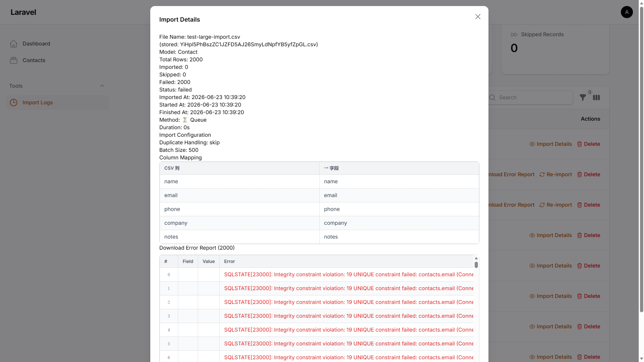Click the error table scrollbar thumb
Screen dimensions: 644x362
[x=476, y=265]
